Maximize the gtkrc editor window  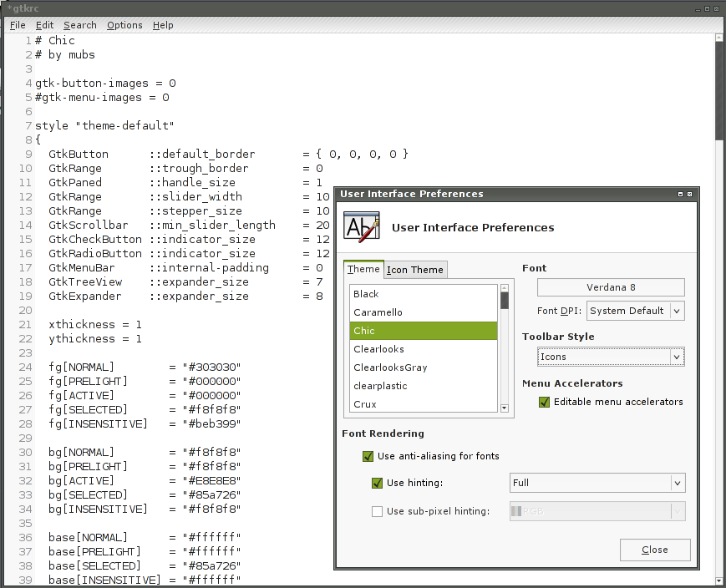click(707, 9)
